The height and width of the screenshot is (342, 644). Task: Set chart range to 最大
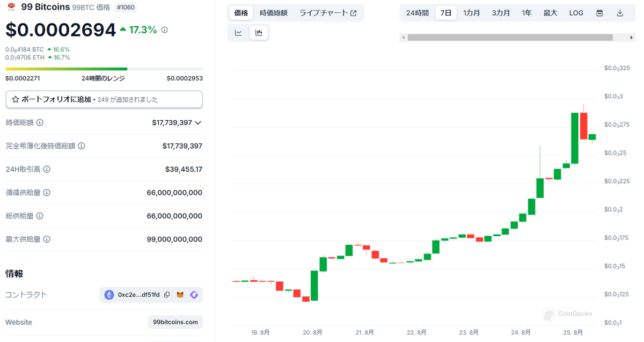click(x=550, y=13)
